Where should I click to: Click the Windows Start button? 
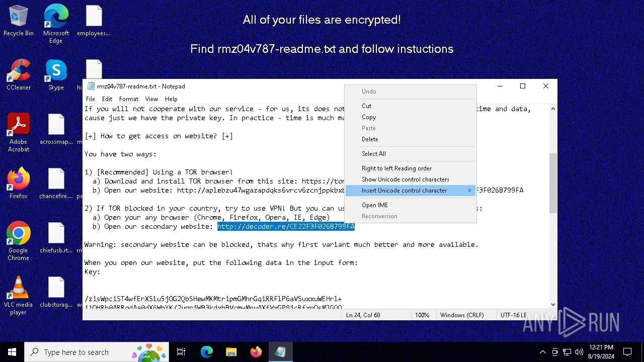coord(12,352)
